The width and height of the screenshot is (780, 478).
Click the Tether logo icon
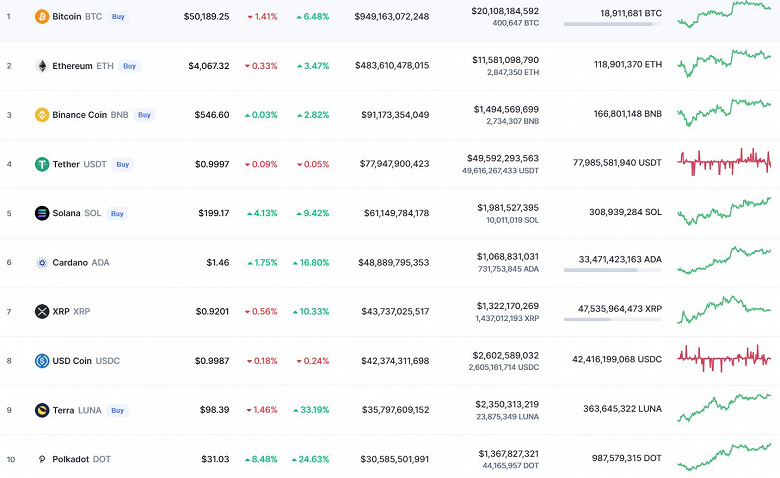42,164
